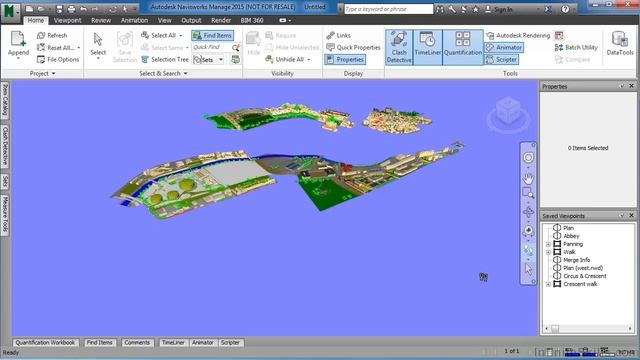Image resolution: width=640 pixels, height=360 pixels.
Task: Click the Refresh button
Action: pyautogui.click(x=52, y=36)
